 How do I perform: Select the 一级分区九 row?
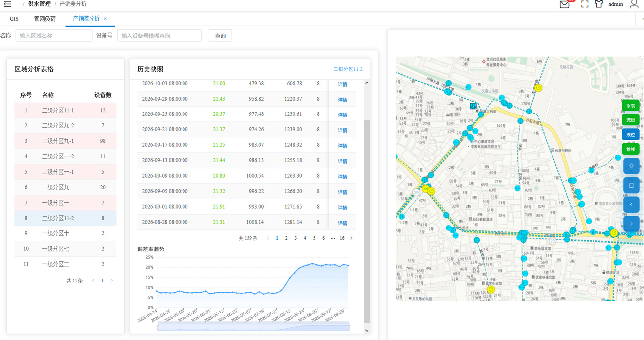66,188
